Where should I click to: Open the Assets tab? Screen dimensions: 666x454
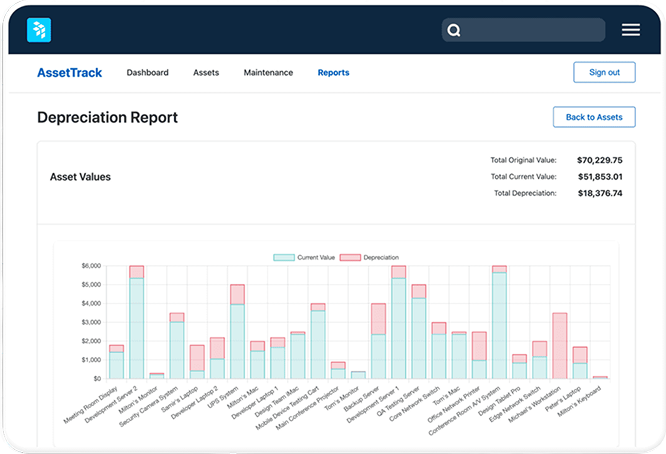click(206, 73)
